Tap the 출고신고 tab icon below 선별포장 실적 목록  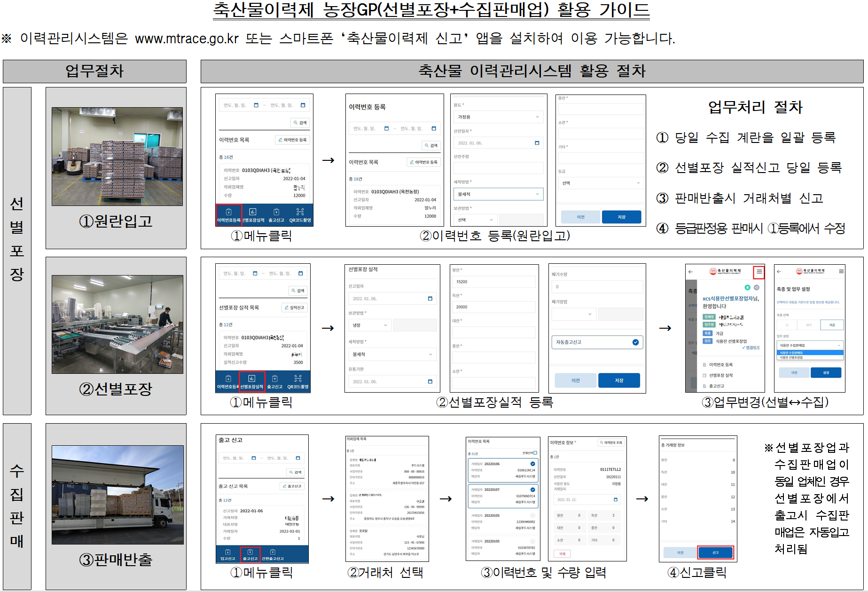point(274,379)
